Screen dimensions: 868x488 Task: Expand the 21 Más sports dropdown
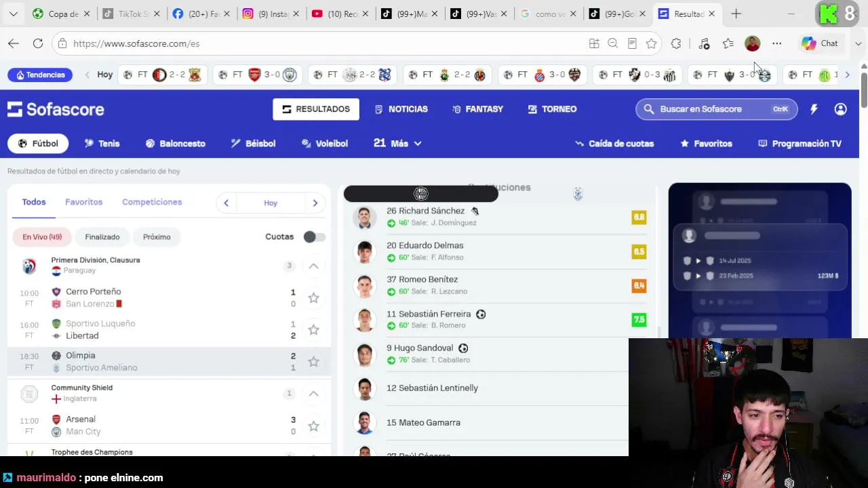[397, 144]
